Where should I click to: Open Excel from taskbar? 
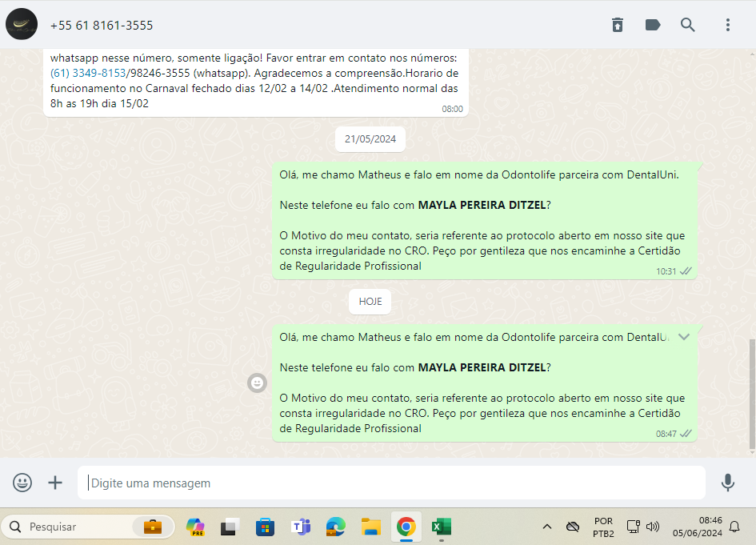point(441,527)
